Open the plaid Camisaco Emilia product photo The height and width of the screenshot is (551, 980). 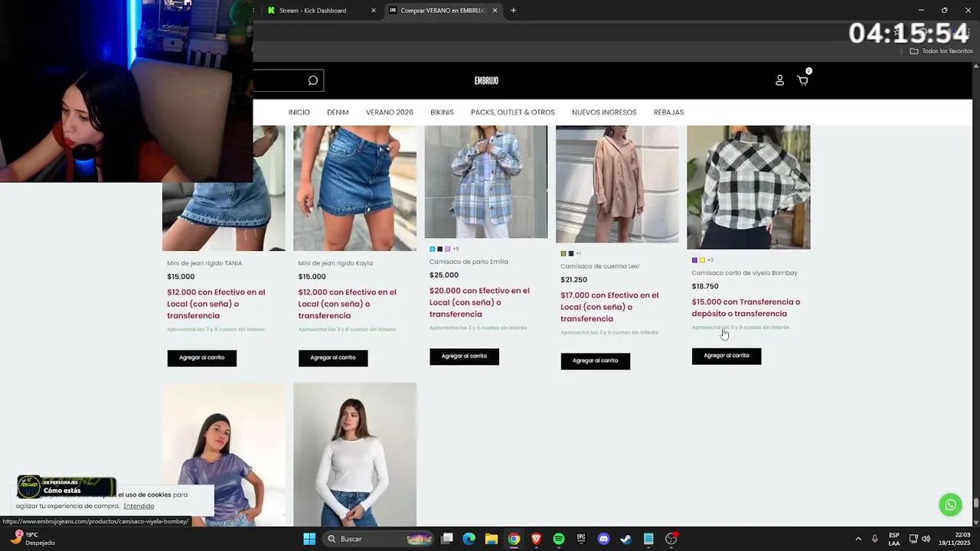[x=486, y=181]
